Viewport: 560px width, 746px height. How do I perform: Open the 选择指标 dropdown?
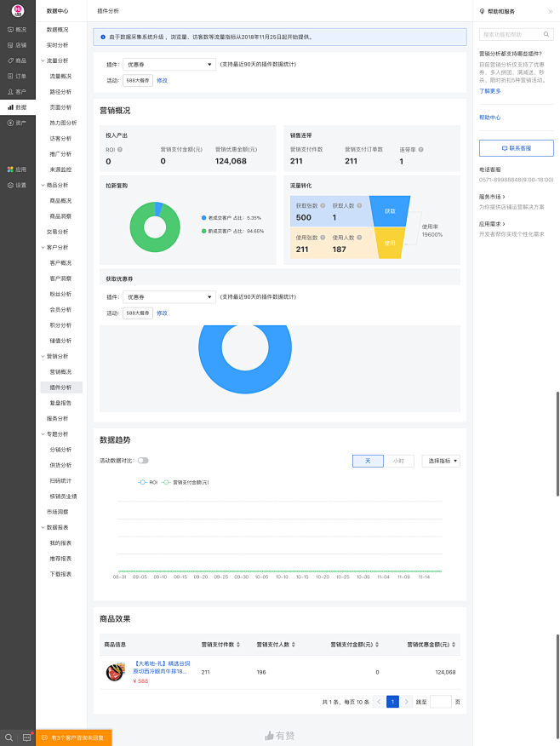[441, 461]
